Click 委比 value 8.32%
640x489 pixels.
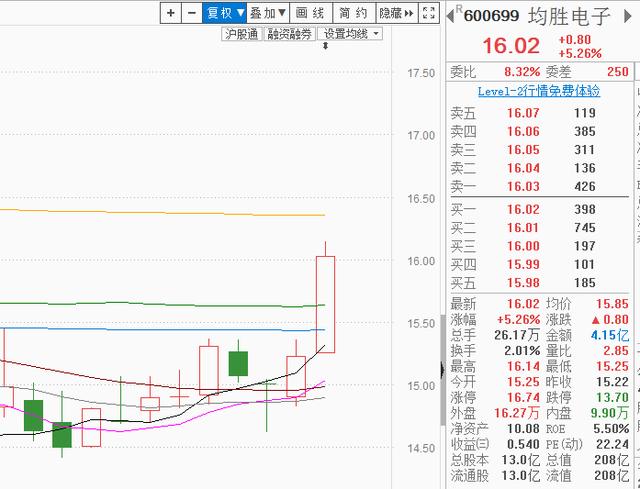pos(522,72)
